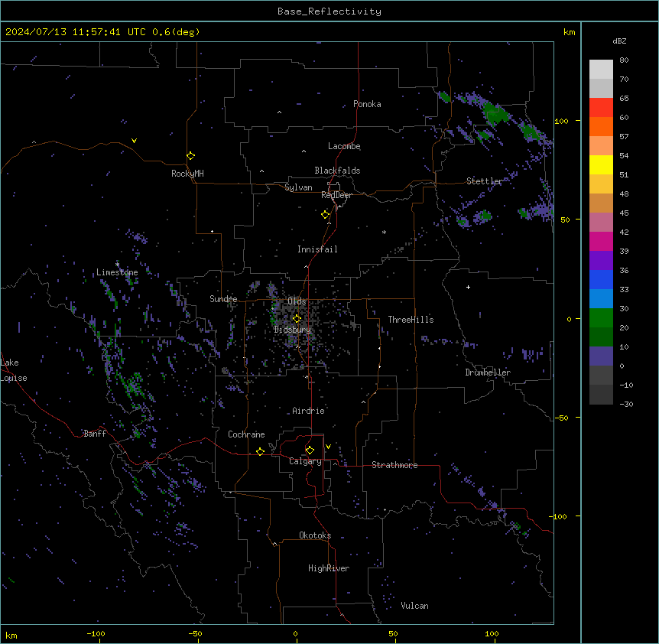659x644 pixels.
Task: Click the Sundre label
Action: coord(223,299)
